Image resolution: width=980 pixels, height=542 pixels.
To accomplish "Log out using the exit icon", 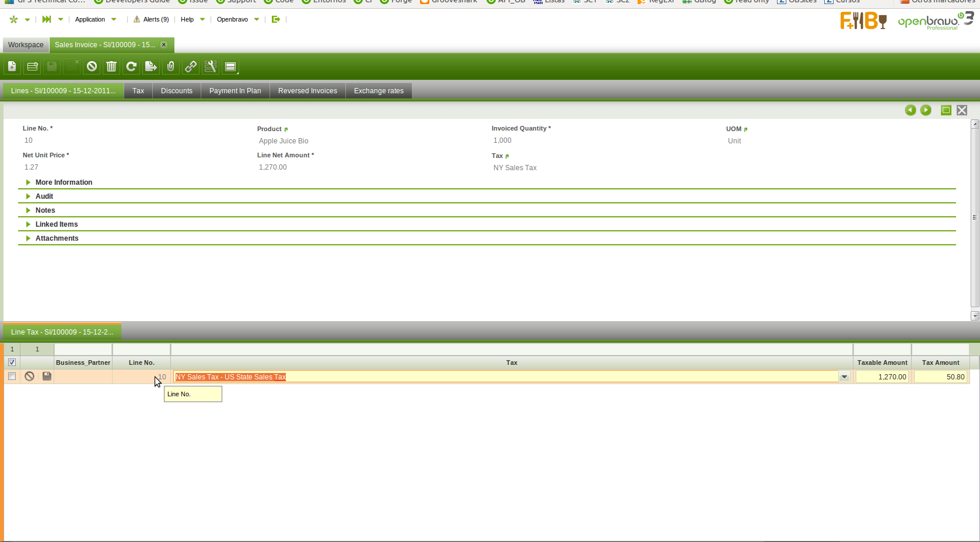I will pos(276,19).
